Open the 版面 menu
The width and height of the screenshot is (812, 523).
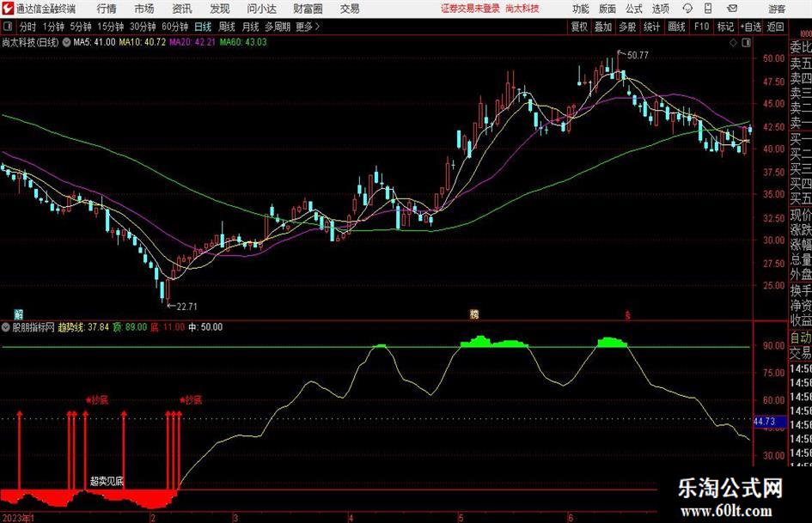607,9
